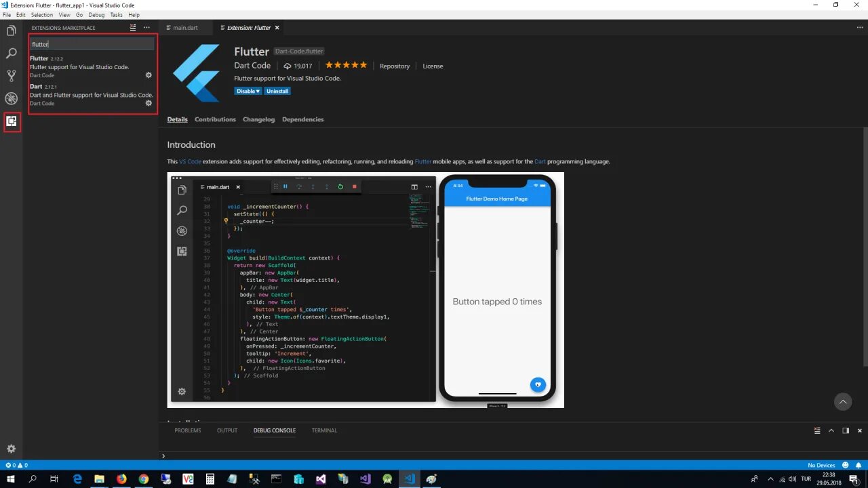Viewport: 868px width, 488px height.
Task: Click the five-star rating
Action: click(x=346, y=66)
